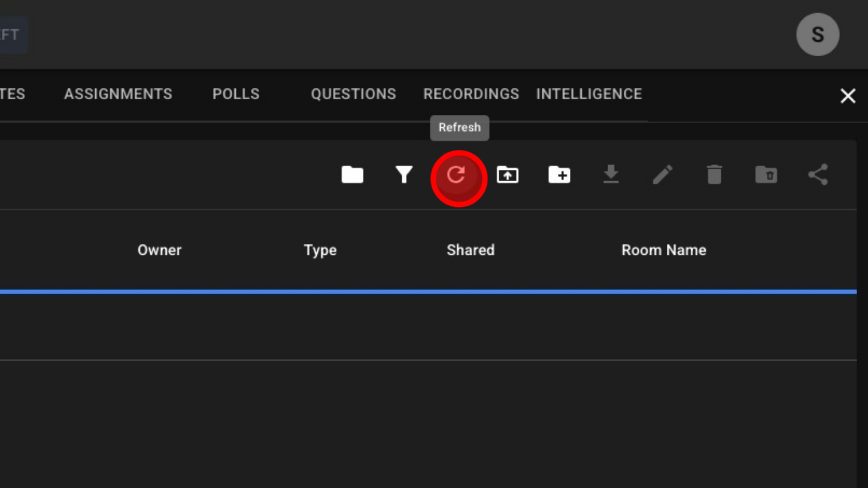
Task: Open the filter funnel icon
Action: [404, 175]
